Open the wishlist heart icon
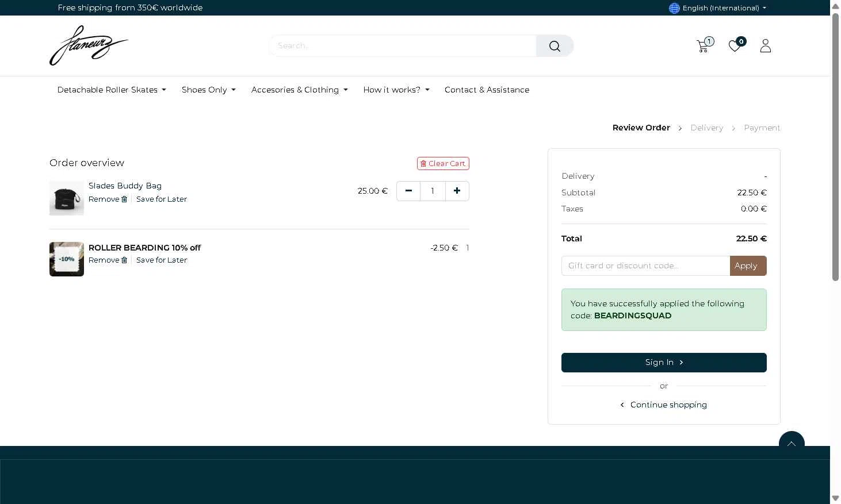This screenshot has height=504, width=841. pos(735,45)
